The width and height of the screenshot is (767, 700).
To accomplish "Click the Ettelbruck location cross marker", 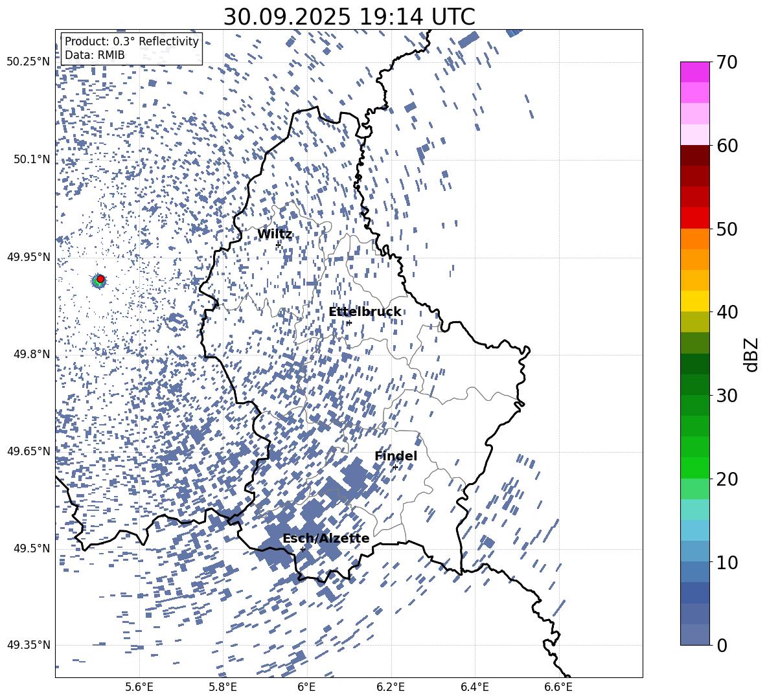I will (349, 322).
